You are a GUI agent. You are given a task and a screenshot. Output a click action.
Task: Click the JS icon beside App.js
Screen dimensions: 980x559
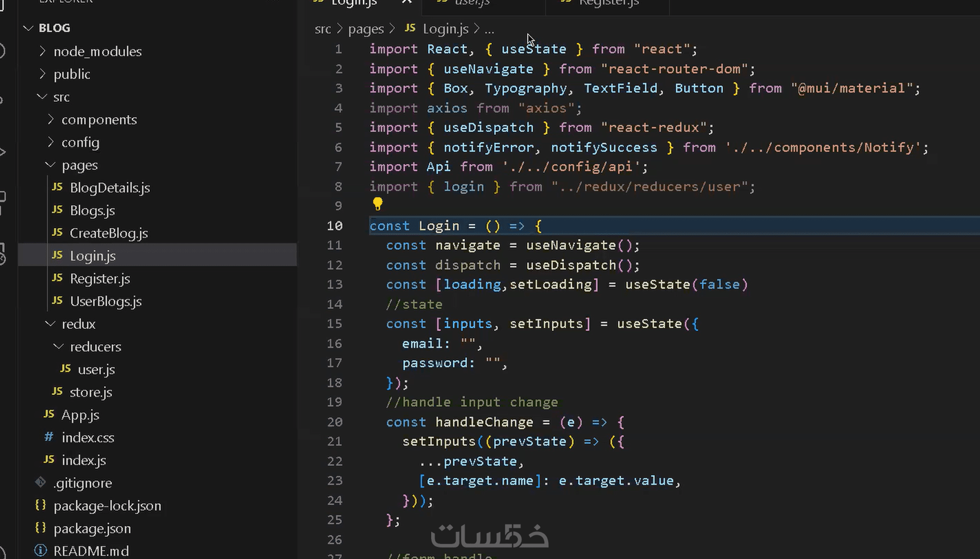point(49,414)
